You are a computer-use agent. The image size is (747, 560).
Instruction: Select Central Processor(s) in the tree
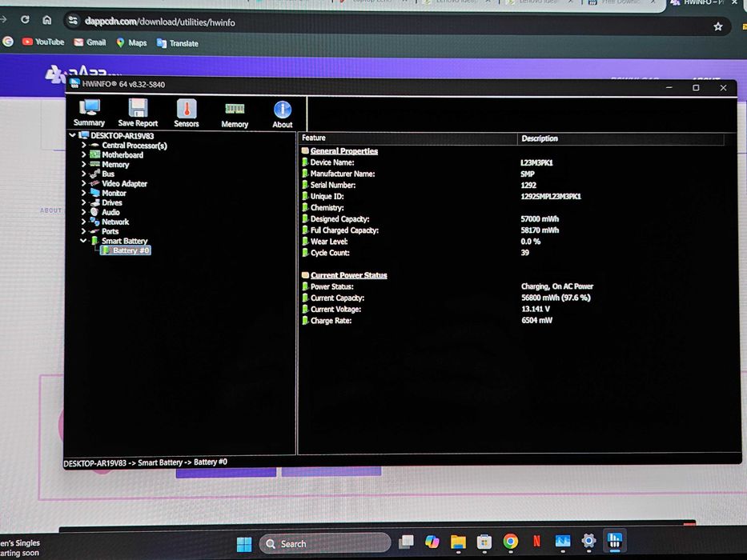click(x=135, y=146)
